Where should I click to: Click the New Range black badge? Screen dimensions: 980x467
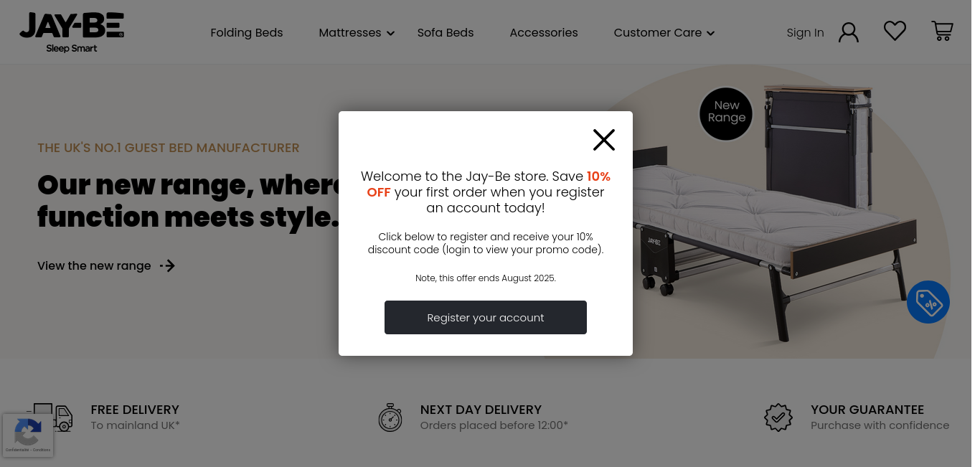pos(726,114)
